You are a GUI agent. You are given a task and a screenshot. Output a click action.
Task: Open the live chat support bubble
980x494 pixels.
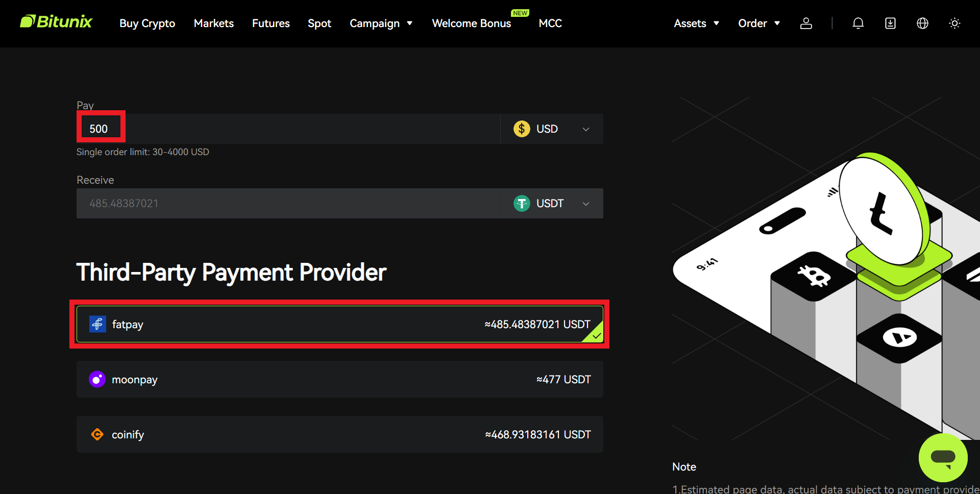point(943,458)
